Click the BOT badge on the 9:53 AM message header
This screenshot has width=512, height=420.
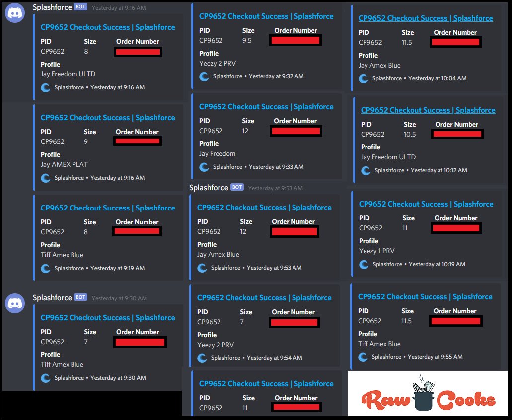tap(237, 187)
